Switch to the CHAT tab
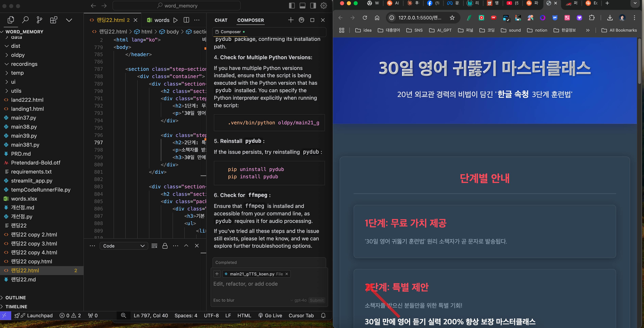644x328 pixels. point(221,20)
